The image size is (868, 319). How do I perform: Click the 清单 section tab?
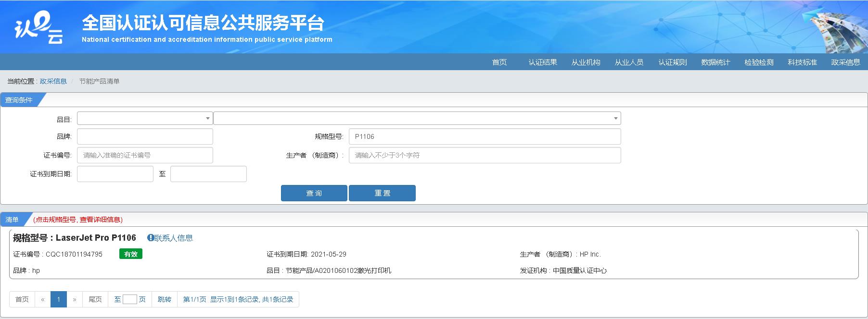coord(12,220)
